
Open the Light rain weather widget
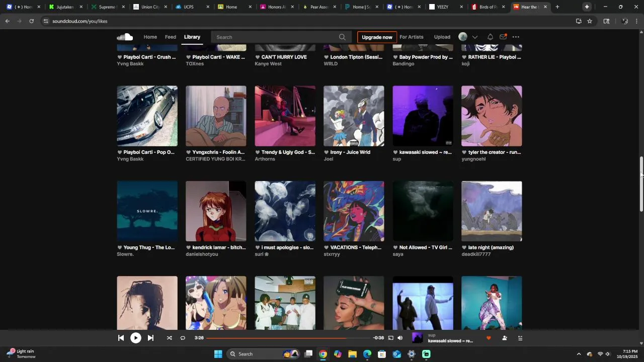tap(22, 354)
